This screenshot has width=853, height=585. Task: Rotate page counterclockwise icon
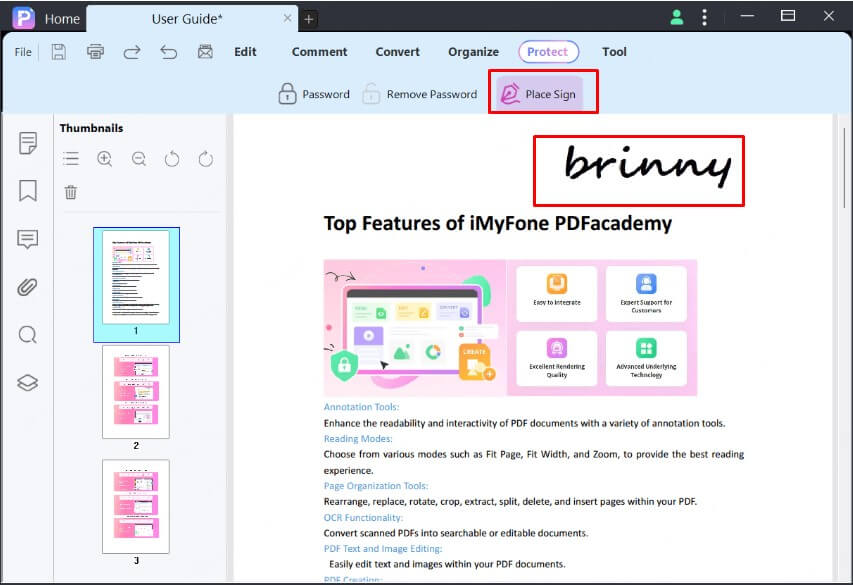172,159
